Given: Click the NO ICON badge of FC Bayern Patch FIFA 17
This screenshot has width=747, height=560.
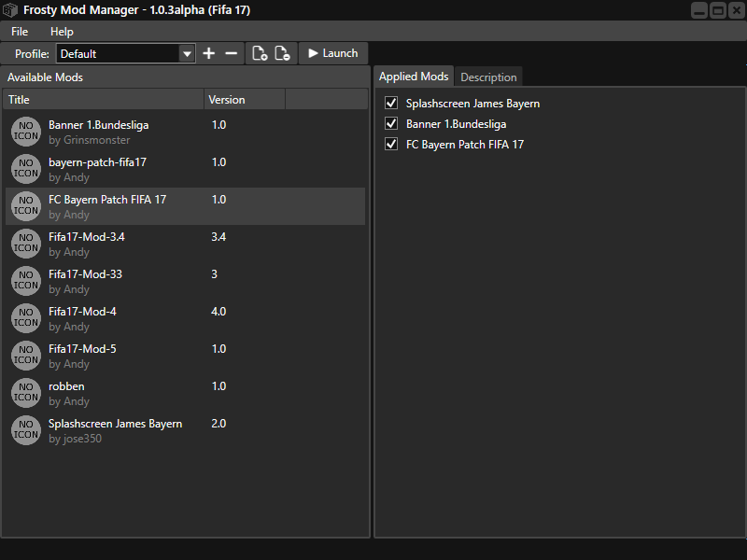Looking at the screenshot, I should point(26,206).
